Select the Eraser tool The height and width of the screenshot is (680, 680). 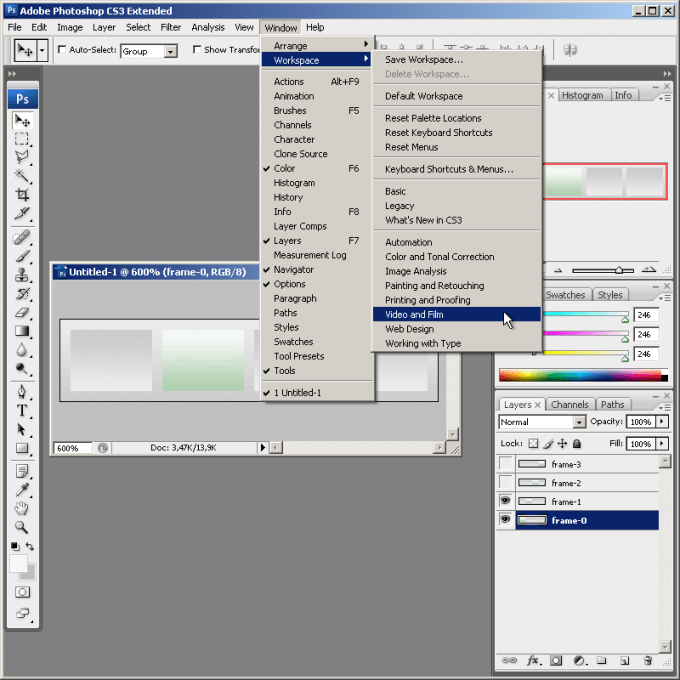click(x=22, y=312)
